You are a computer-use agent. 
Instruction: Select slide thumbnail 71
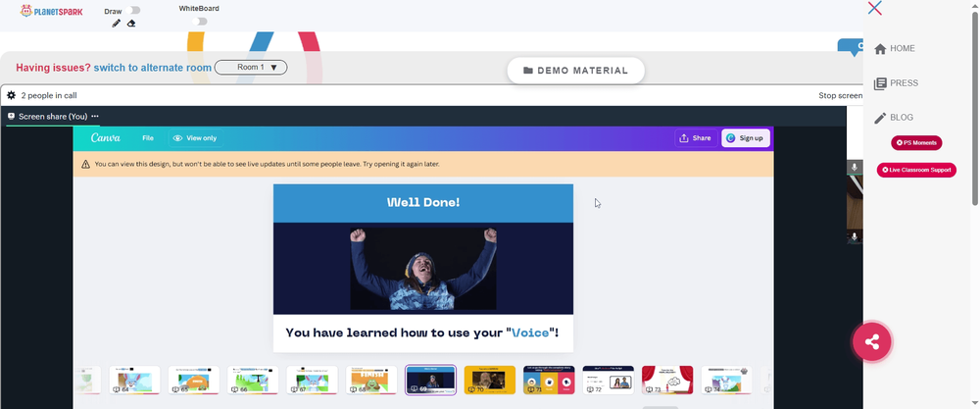(x=549, y=381)
